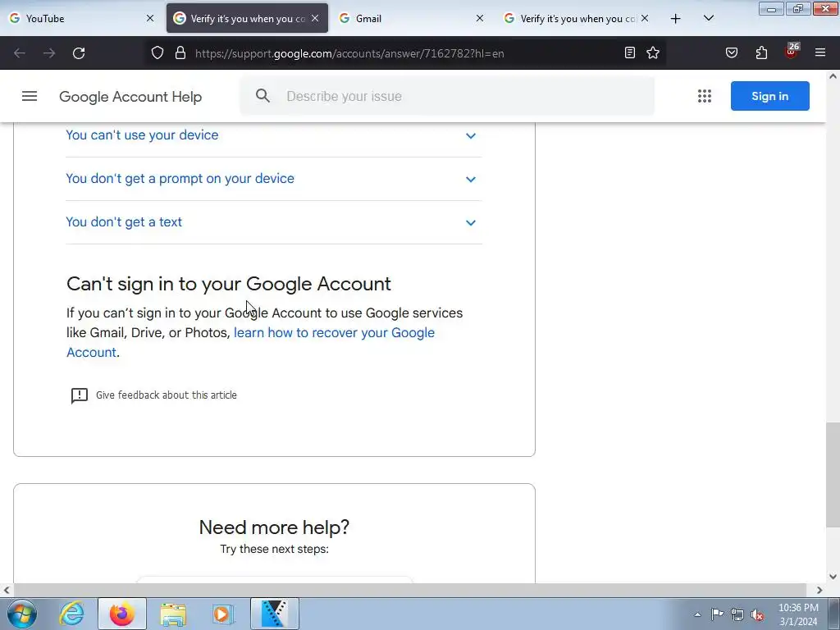Viewport: 840px width, 630px height.
Task: Click the feedback speech bubble icon
Action: pos(80,395)
